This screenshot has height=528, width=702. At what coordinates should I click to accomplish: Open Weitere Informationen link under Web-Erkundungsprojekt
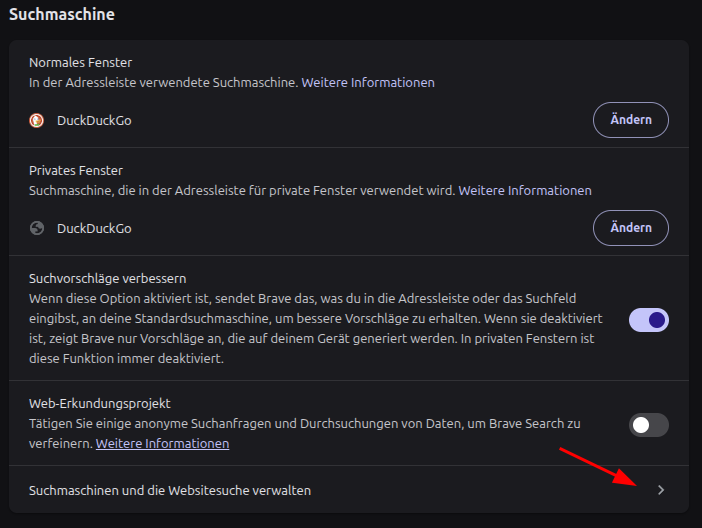163,444
